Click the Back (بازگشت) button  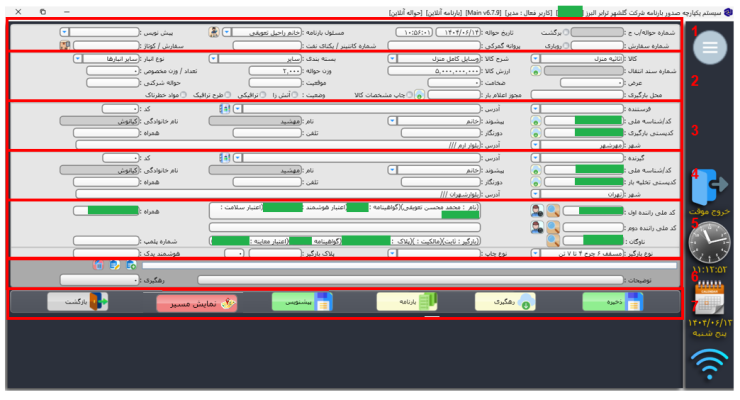pos(78,301)
